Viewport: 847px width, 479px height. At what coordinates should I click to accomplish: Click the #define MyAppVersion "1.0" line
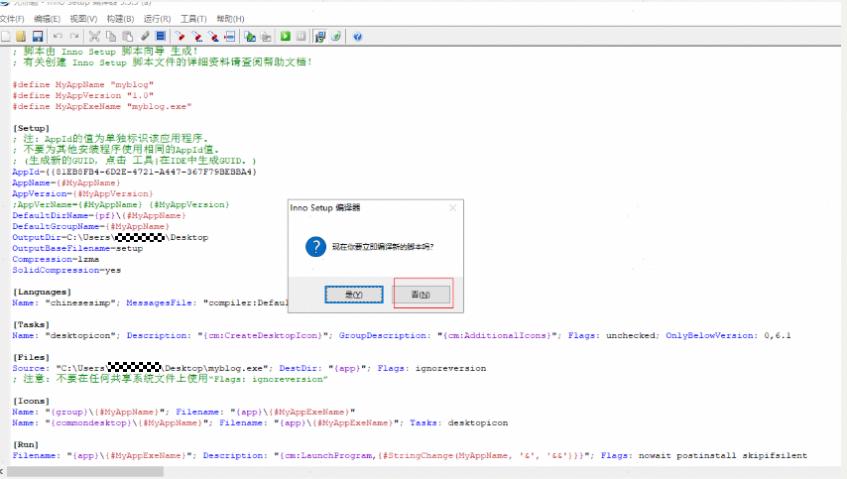(83, 95)
